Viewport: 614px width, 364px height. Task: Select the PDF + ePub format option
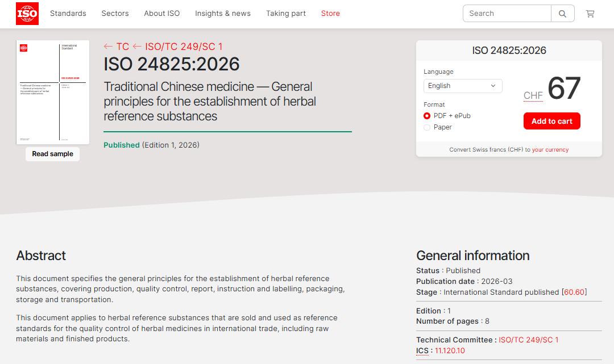click(x=427, y=116)
